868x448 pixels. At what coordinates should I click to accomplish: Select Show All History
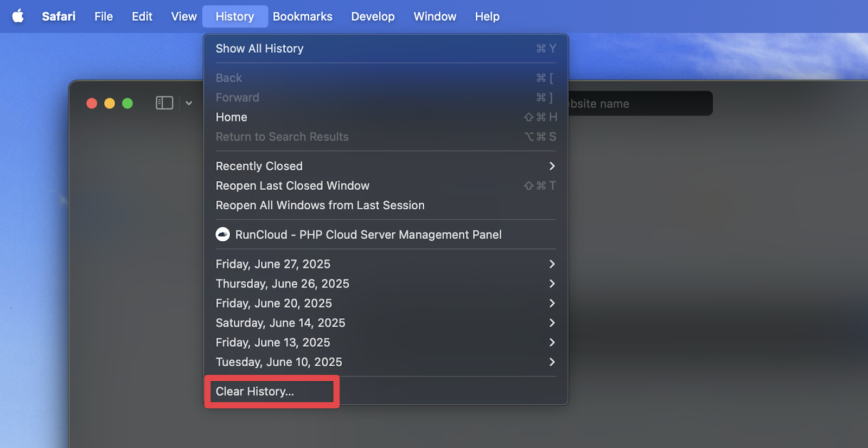[259, 49]
